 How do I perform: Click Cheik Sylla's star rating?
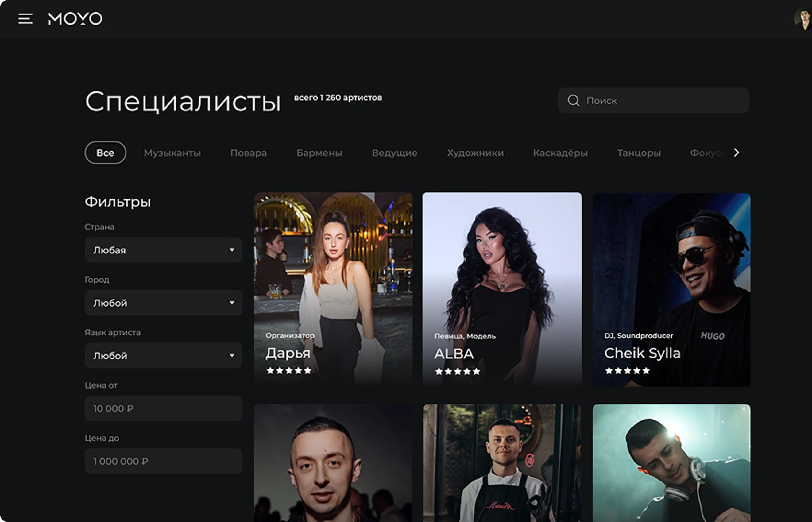tap(627, 370)
